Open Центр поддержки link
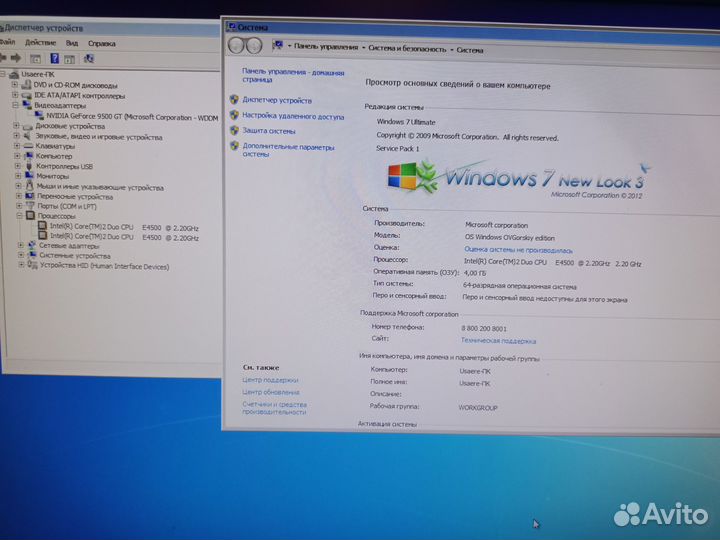This screenshot has width=720, height=540. [270, 380]
